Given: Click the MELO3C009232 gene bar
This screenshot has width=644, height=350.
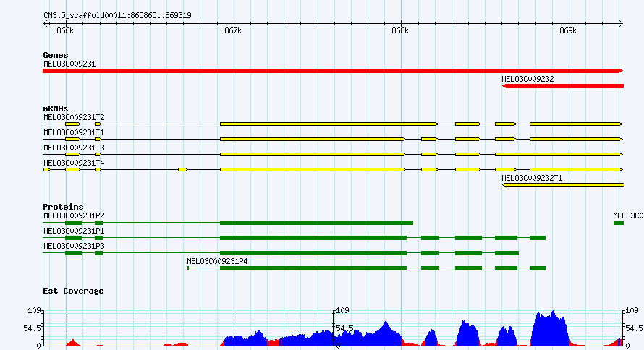Looking at the screenshot, I should click(x=563, y=86).
